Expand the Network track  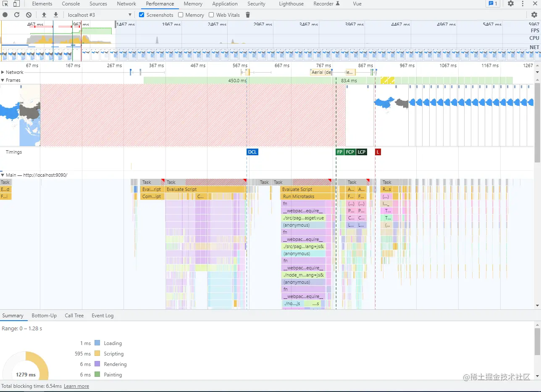(x=3, y=72)
